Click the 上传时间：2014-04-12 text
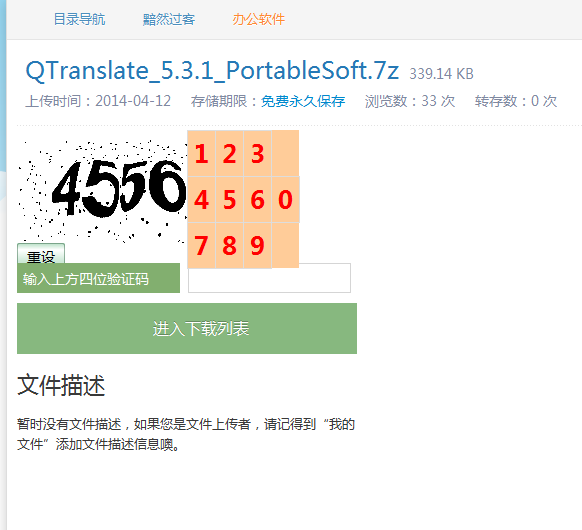Screen dimensions: 582x530 (98, 101)
